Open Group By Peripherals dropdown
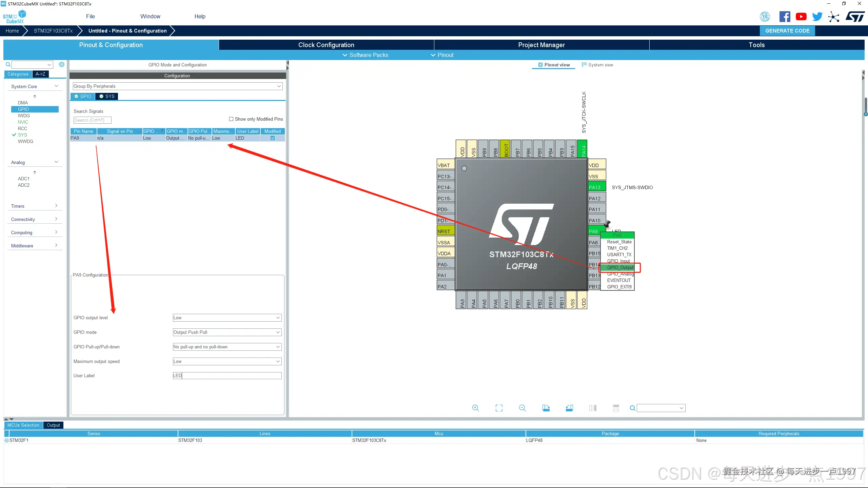 pyautogui.click(x=178, y=86)
